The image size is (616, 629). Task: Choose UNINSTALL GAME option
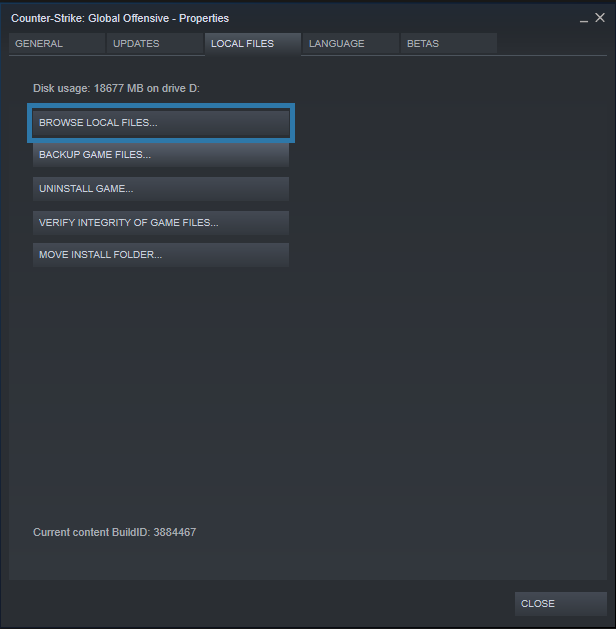(161, 189)
